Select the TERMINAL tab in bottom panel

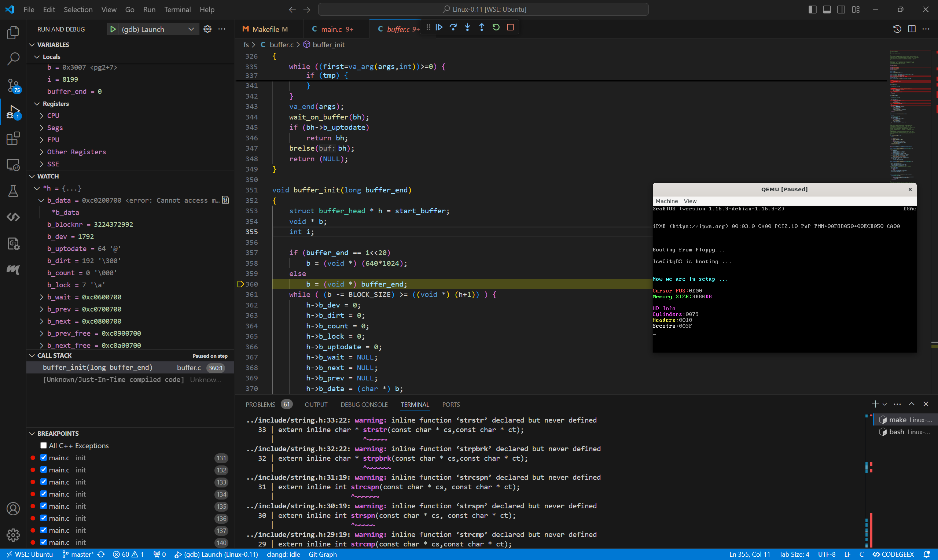415,404
